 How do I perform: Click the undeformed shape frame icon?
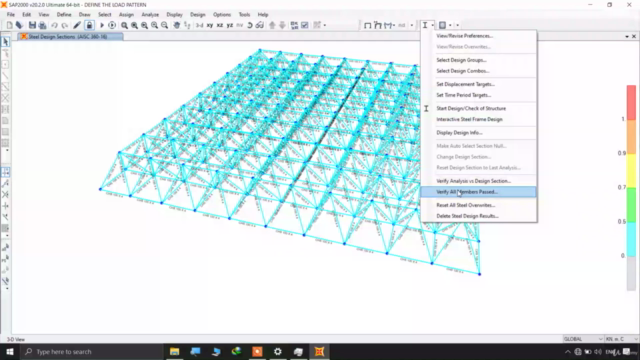367,25
